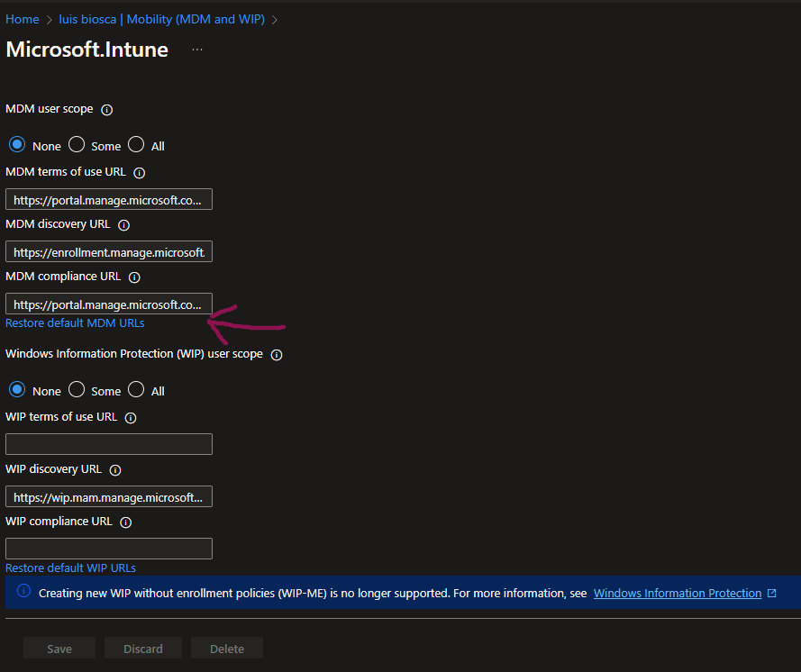The width and height of the screenshot is (801, 672).
Task: Focus the MDM terms of use URL field
Action: (x=109, y=200)
